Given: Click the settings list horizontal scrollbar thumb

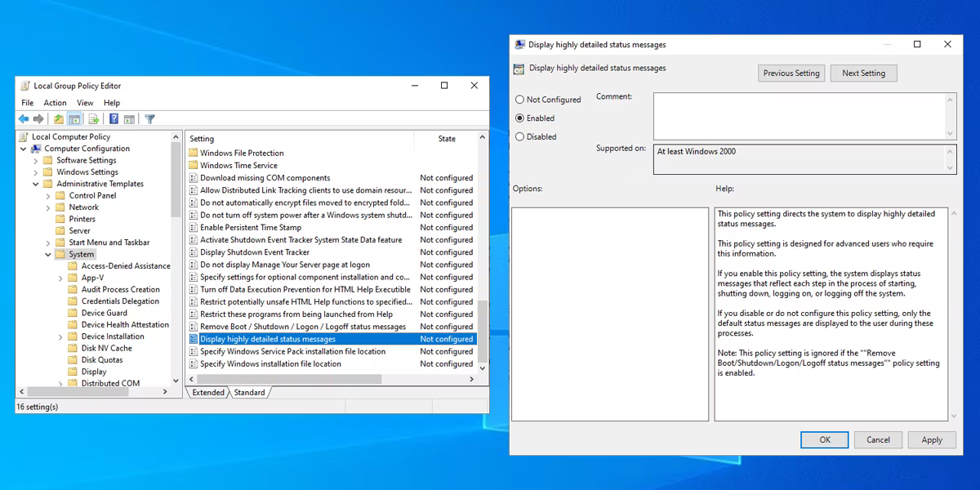Looking at the screenshot, I should point(290,380).
